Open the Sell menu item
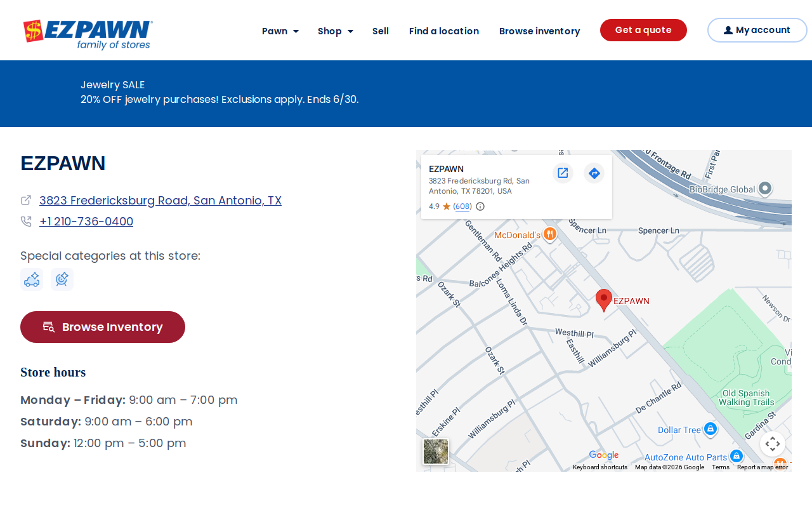Image resolution: width=812 pixels, height=508 pixels. (x=381, y=31)
